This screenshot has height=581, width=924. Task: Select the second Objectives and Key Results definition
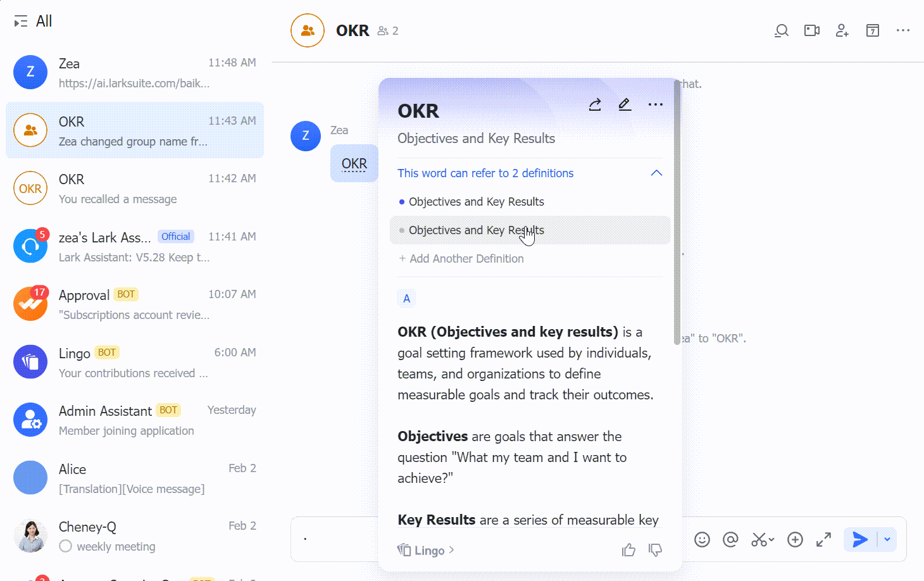coord(476,230)
